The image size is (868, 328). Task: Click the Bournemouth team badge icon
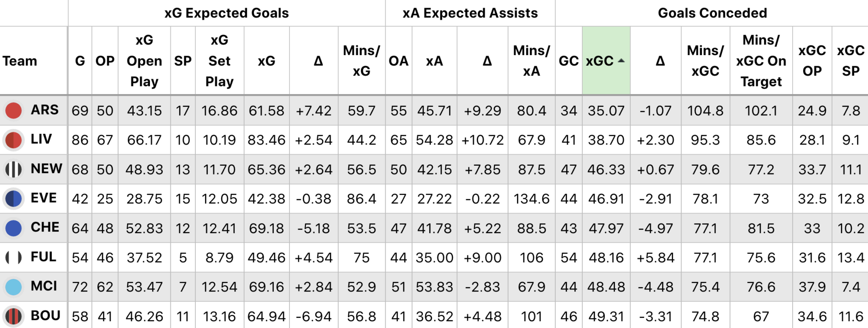tap(14, 316)
